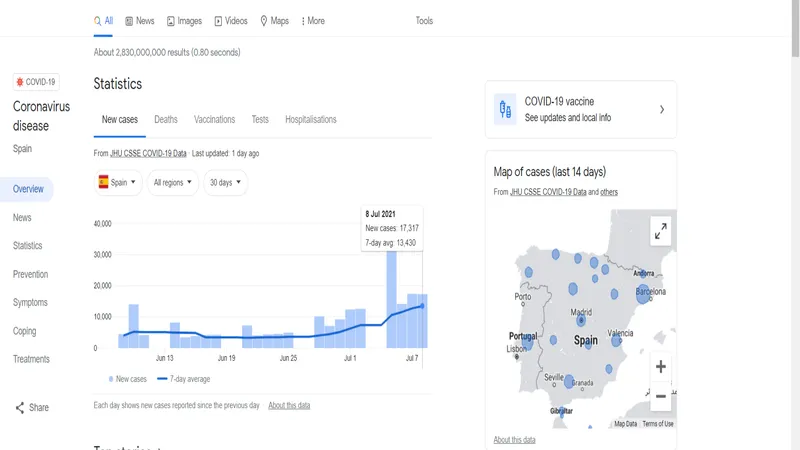Image resolution: width=800 pixels, height=450 pixels.
Task: Open the 30 days range dropdown
Action: (x=225, y=182)
